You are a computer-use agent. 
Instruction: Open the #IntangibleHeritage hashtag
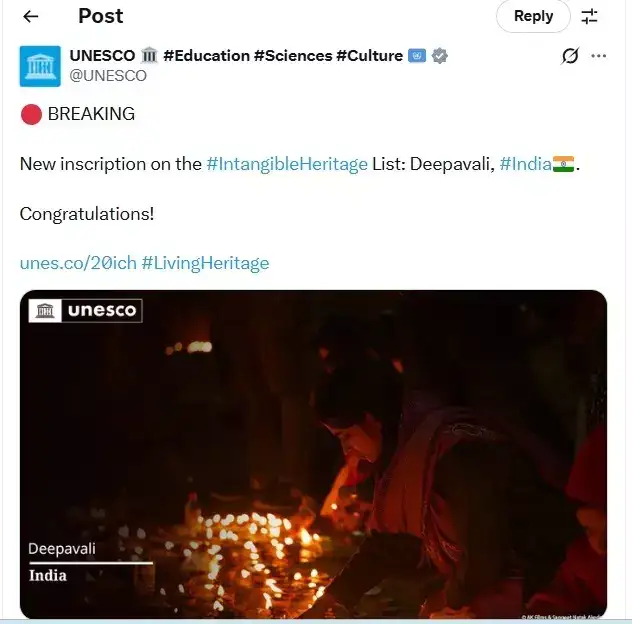pyautogui.click(x=287, y=164)
